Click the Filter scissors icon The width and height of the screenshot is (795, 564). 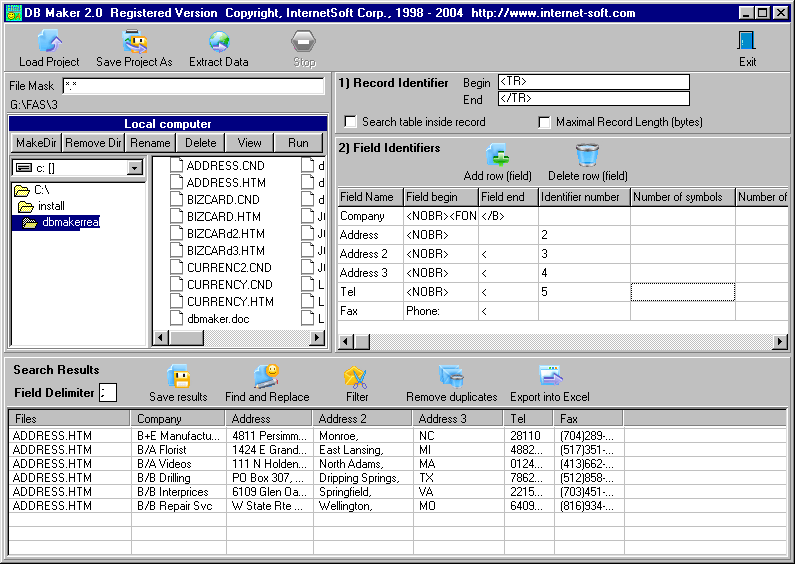pyautogui.click(x=356, y=377)
